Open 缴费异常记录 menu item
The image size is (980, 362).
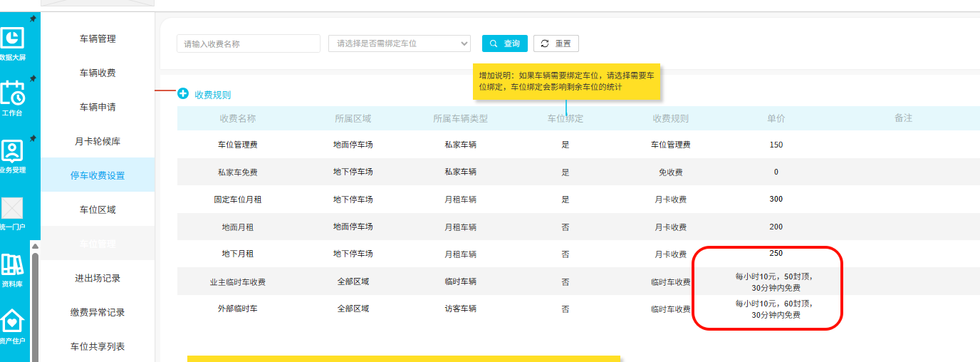click(98, 312)
